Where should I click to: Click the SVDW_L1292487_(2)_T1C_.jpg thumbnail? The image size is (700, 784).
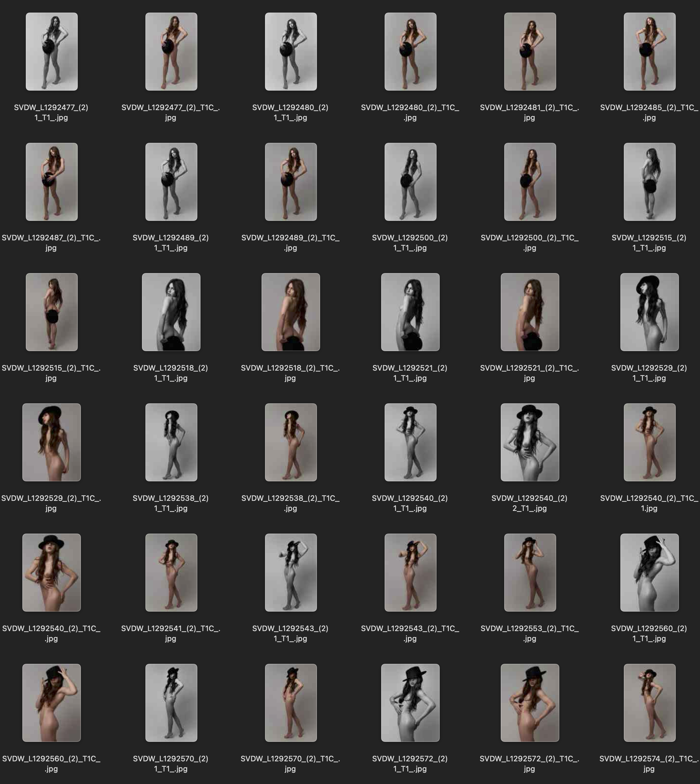[x=52, y=182]
